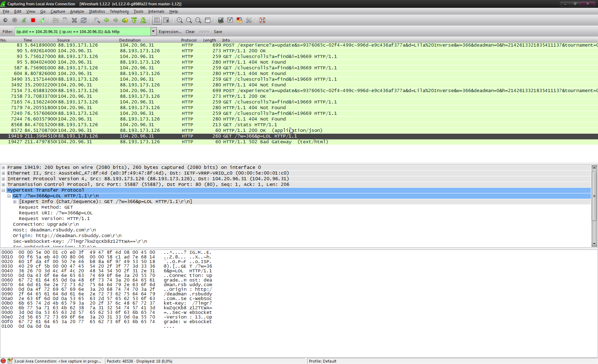Stop the running live capture
This screenshot has height=364, width=598.
[x=33, y=21]
